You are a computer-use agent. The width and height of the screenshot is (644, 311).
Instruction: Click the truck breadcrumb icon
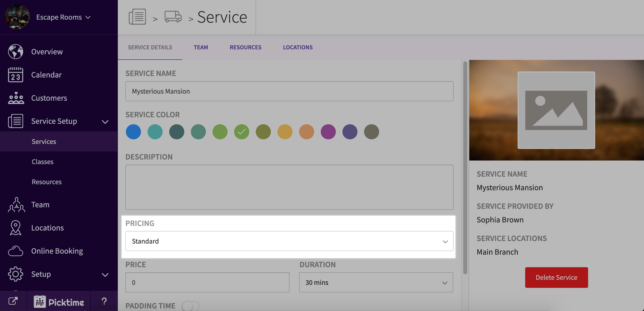click(x=173, y=17)
